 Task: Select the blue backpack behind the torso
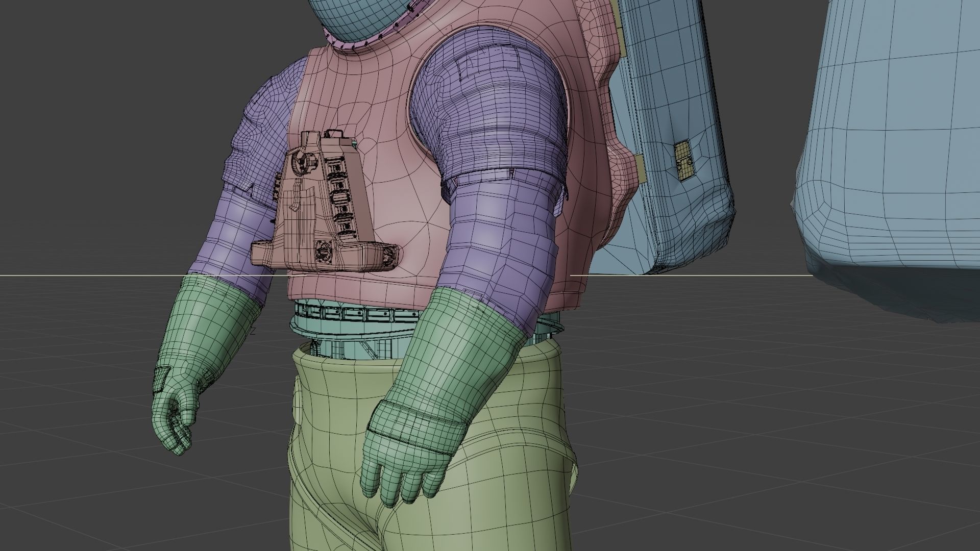pyautogui.click(x=669, y=92)
